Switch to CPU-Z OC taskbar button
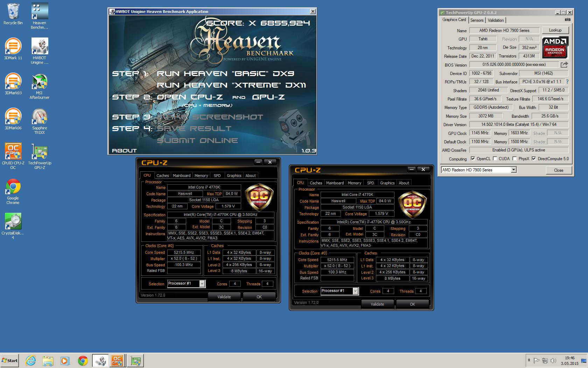 (x=117, y=361)
